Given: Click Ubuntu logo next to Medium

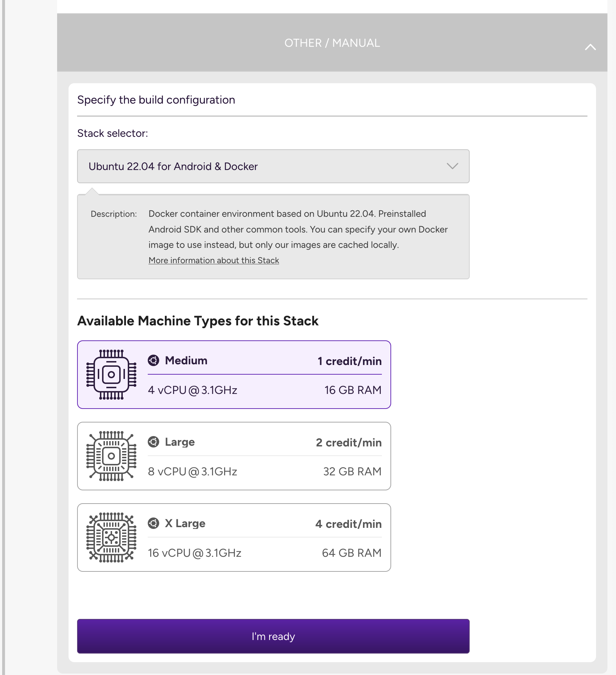Looking at the screenshot, I should point(153,360).
